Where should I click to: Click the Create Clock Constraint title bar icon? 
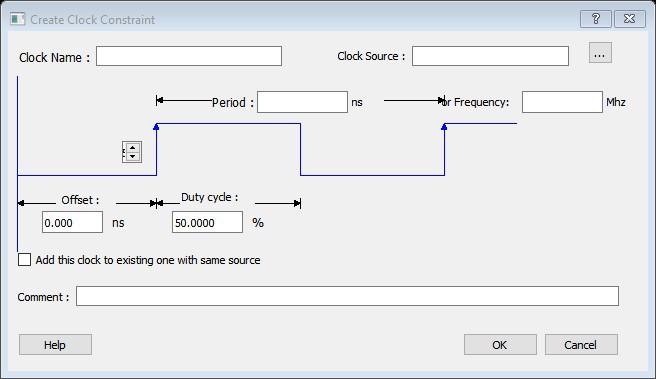[18, 19]
